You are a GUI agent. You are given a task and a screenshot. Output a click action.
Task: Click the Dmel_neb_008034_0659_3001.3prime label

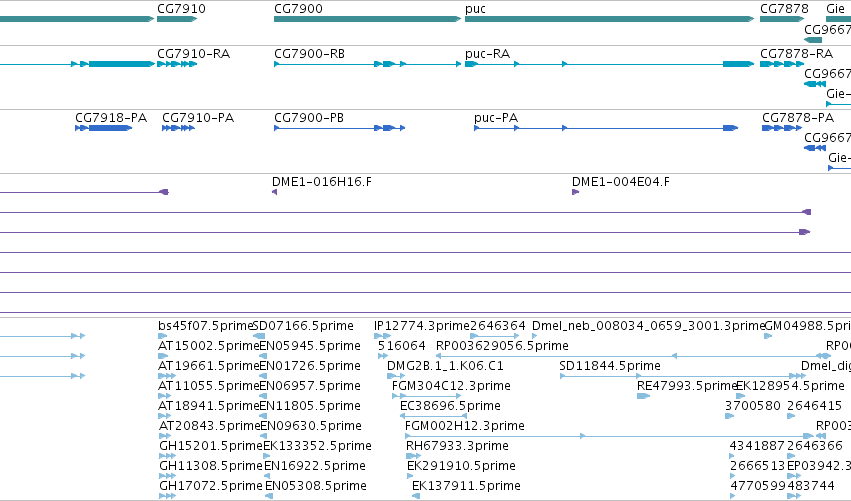[x=648, y=326]
